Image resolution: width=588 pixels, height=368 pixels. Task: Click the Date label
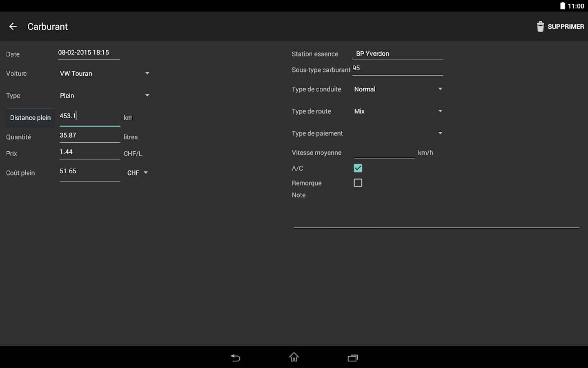coord(13,54)
